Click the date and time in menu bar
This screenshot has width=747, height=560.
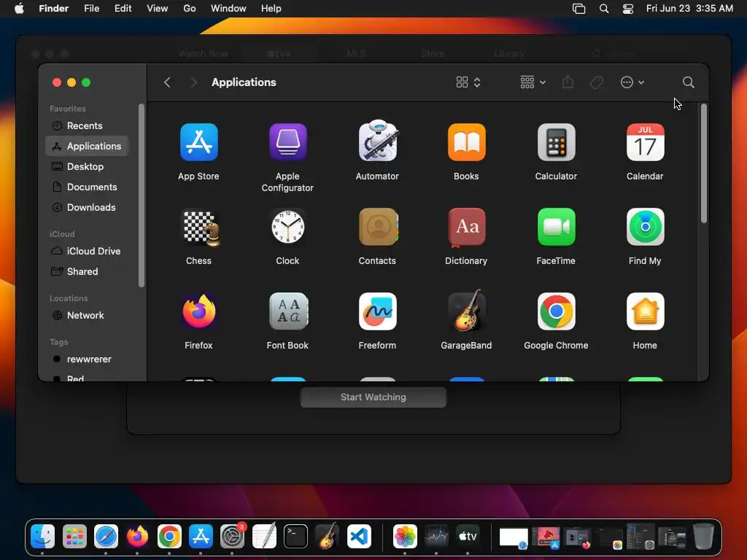point(689,9)
